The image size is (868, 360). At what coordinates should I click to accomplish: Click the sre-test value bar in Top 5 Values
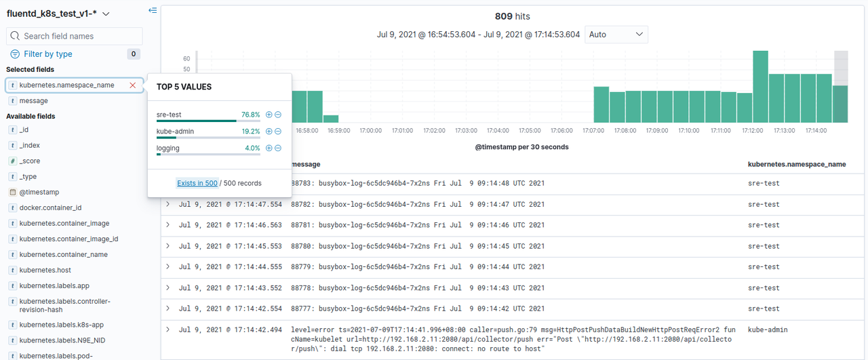tap(208, 121)
